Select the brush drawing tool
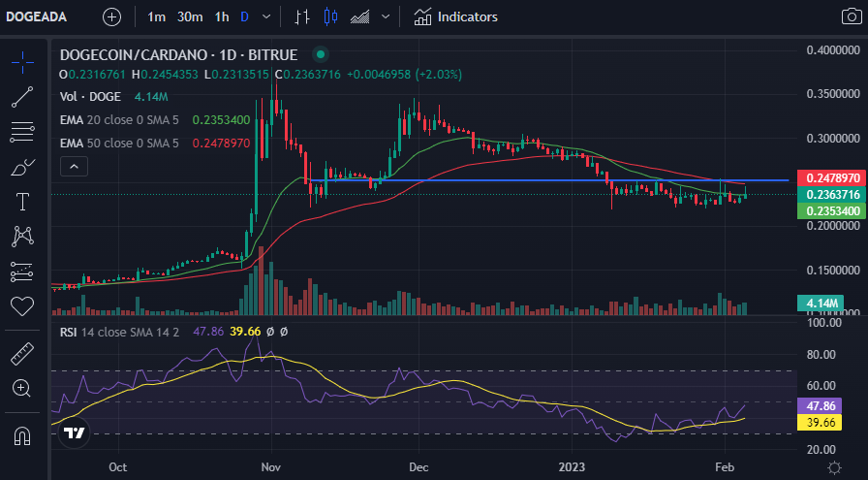The width and height of the screenshot is (868, 480). [22, 167]
